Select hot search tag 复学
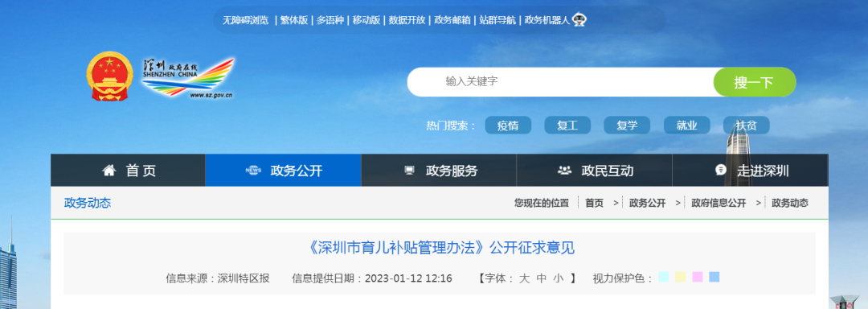 coord(627,126)
